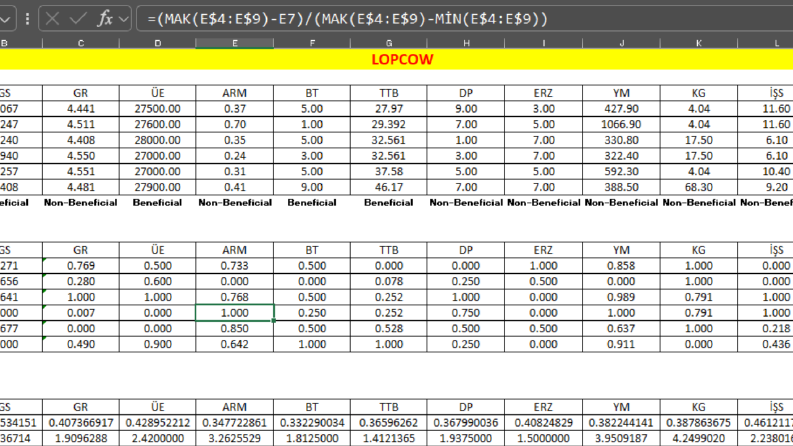The height and width of the screenshot is (446, 793).
Task: Select column J header
Action: point(622,43)
